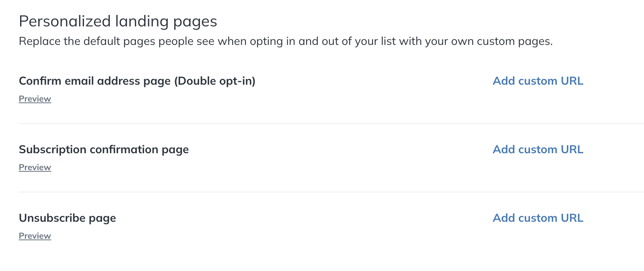Screen dimensions: 644x271
Task: Click the 'Replace the default pages' description text
Action: pos(285,41)
